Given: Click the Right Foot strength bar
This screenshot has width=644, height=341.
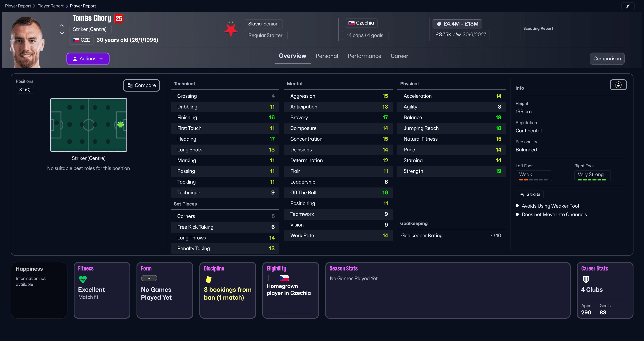Looking at the screenshot, I should [592, 179].
